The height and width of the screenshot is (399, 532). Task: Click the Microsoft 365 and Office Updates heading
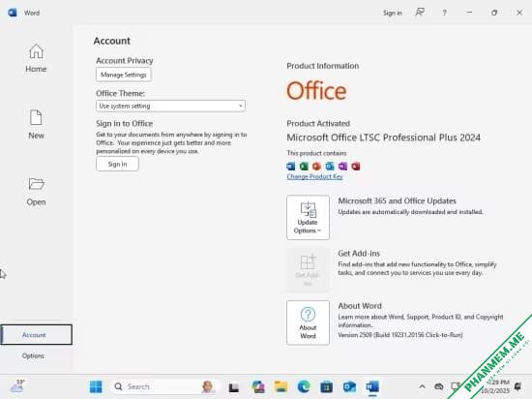click(x=397, y=201)
